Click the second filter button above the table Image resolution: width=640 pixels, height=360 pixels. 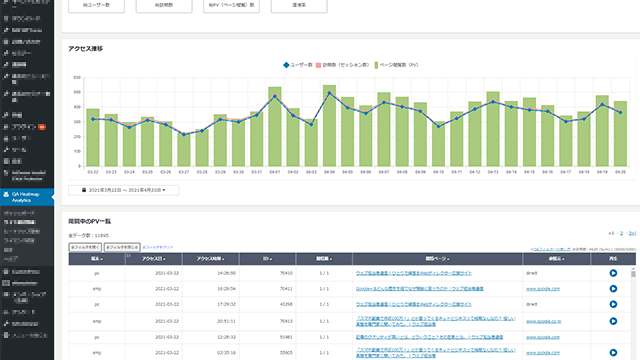click(122, 247)
